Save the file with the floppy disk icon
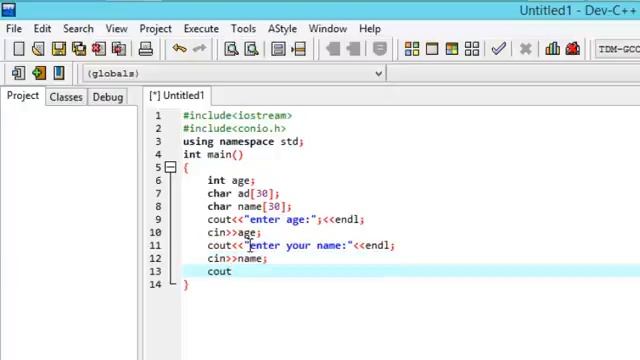 (59, 49)
